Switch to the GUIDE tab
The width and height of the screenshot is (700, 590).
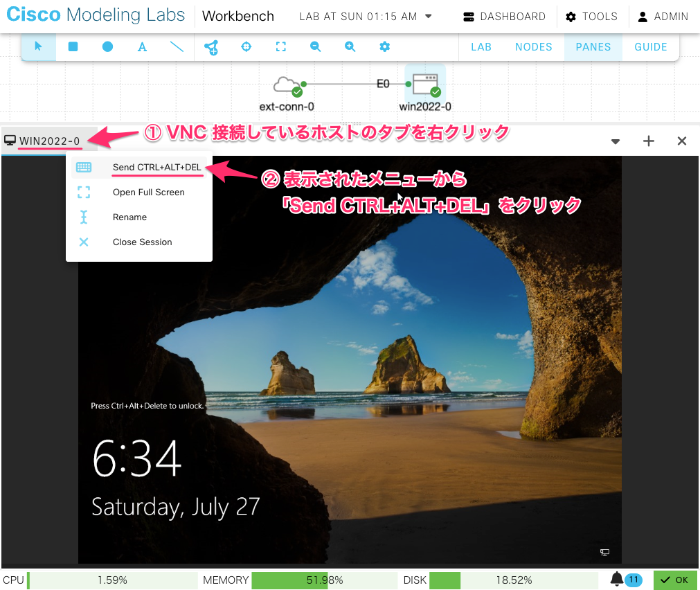coord(651,47)
